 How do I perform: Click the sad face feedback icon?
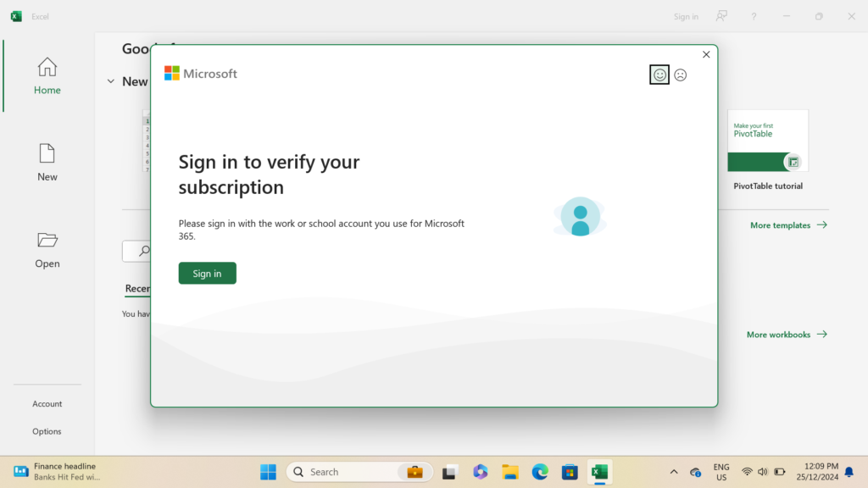[x=680, y=75]
